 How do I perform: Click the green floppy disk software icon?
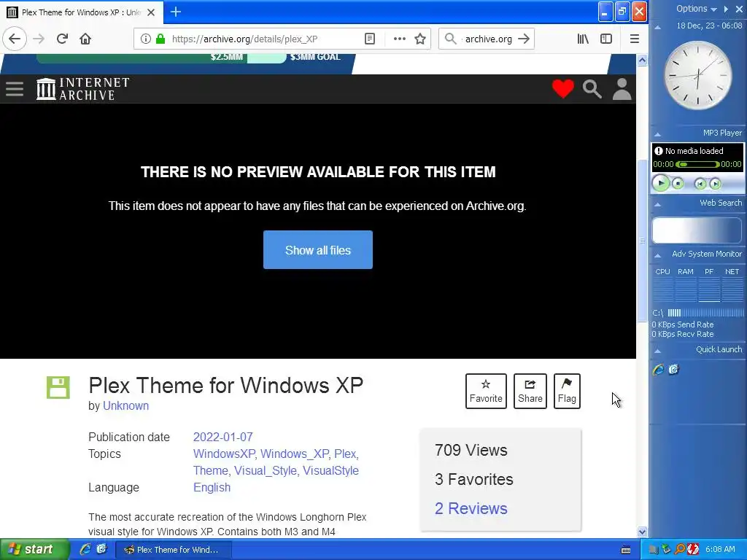[x=58, y=387]
